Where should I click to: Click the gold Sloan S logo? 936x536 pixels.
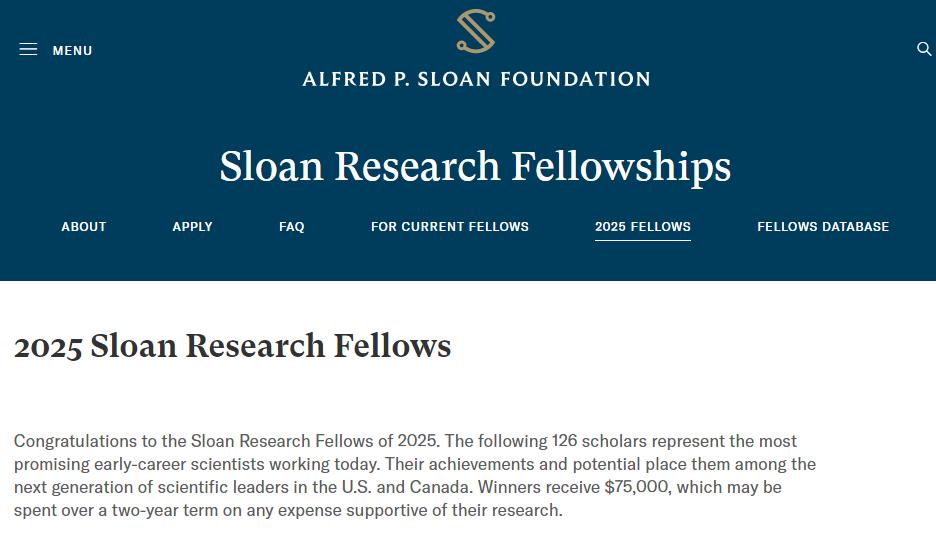[476, 30]
